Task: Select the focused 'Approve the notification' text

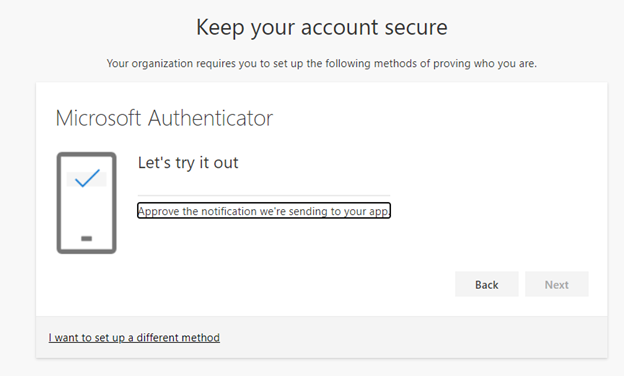Action: (264, 211)
